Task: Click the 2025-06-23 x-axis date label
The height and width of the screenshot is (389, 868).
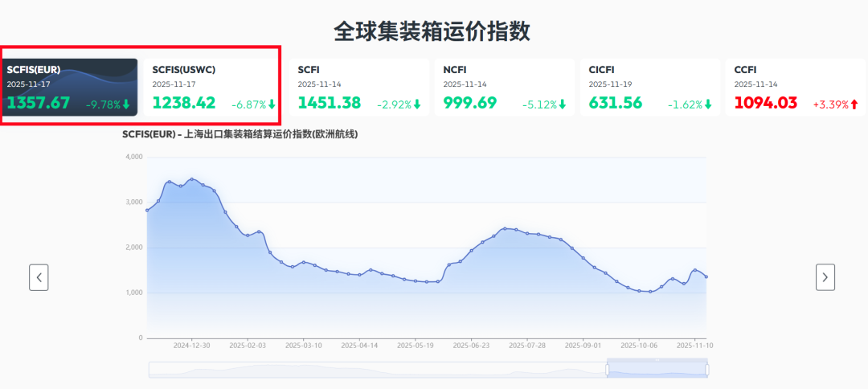Action: (472, 345)
